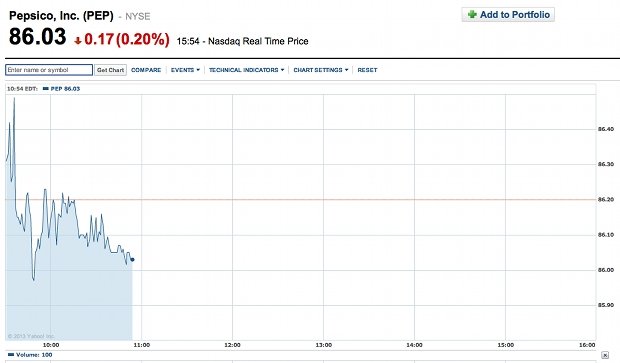Viewport: 620px width, 363px height.
Task: Click the Pepsico, Inc. (PEP) heading
Action: [61, 16]
